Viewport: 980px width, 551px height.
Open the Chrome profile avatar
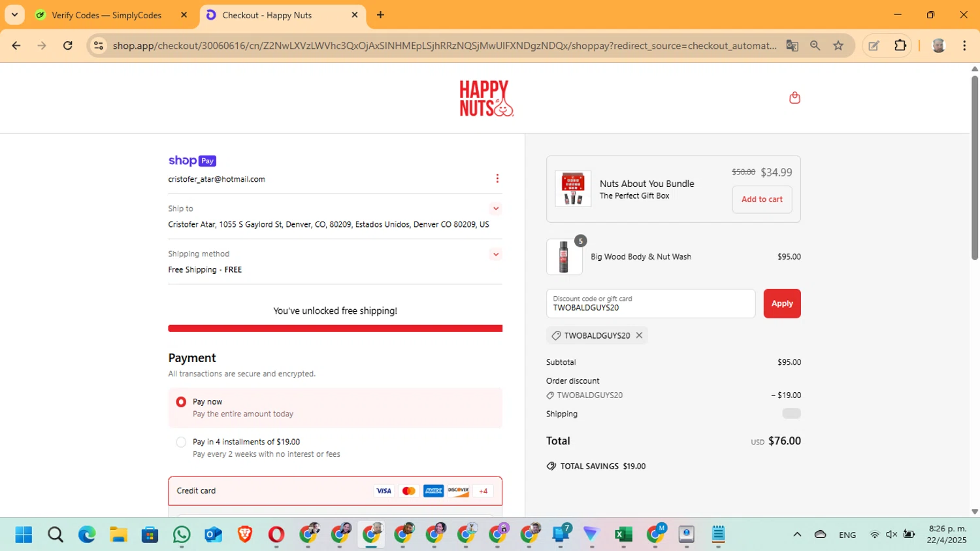pos(939,46)
